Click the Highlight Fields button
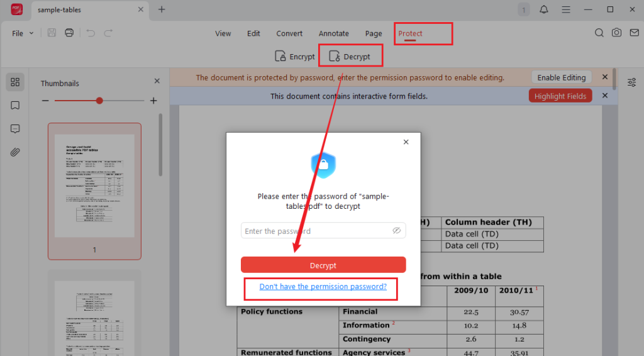 pyautogui.click(x=560, y=96)
